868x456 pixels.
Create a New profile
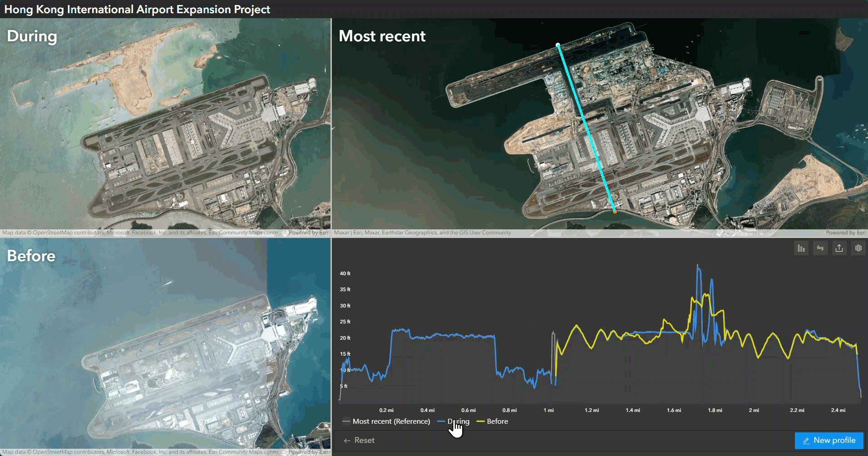click(x=829, y=440)
